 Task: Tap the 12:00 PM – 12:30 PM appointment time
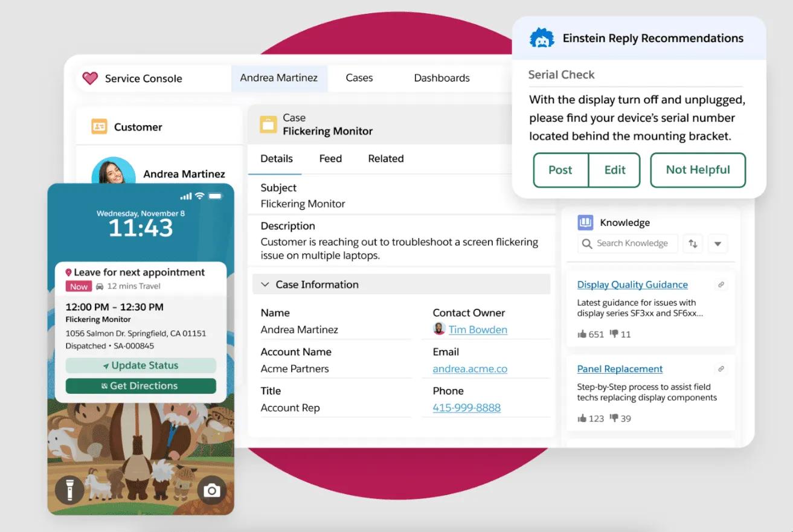click(115, 307)
